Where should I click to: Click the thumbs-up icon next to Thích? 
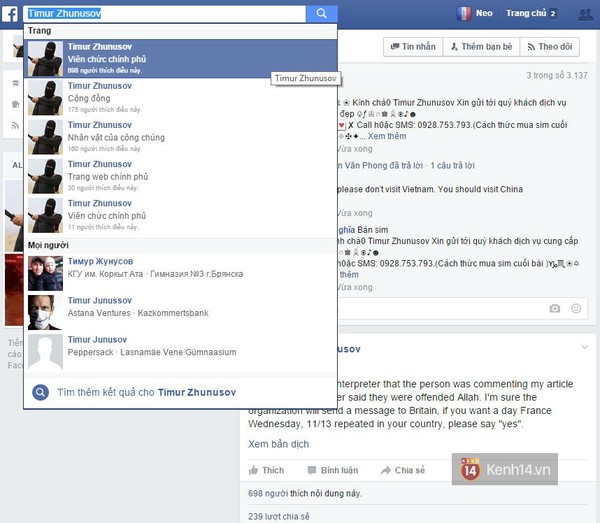[x=253, y=470]
